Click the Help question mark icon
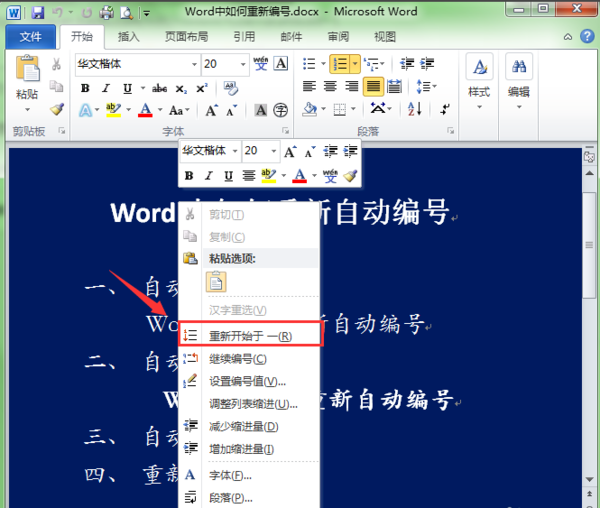Viewport: 600px width, 508px height. (x=587, y=36)
